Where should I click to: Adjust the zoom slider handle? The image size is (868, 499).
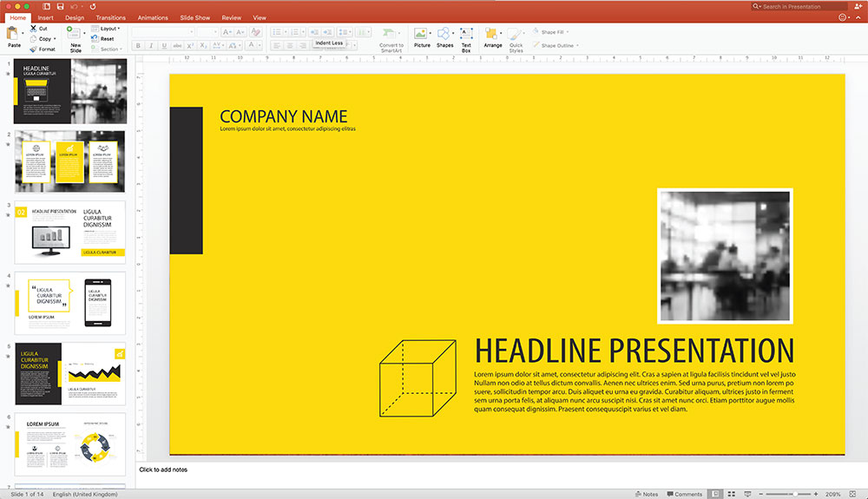795,494
